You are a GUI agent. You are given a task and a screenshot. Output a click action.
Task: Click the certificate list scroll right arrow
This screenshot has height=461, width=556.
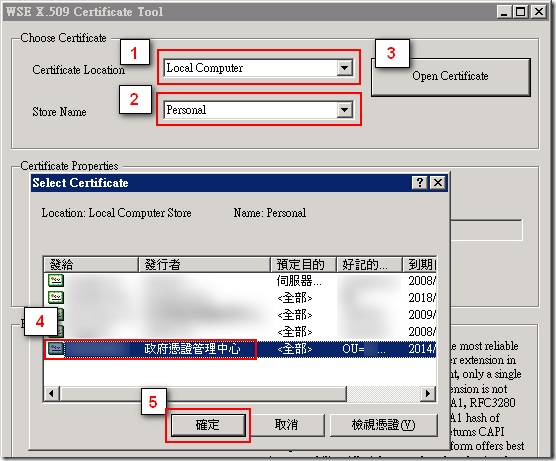pos(428,394)
